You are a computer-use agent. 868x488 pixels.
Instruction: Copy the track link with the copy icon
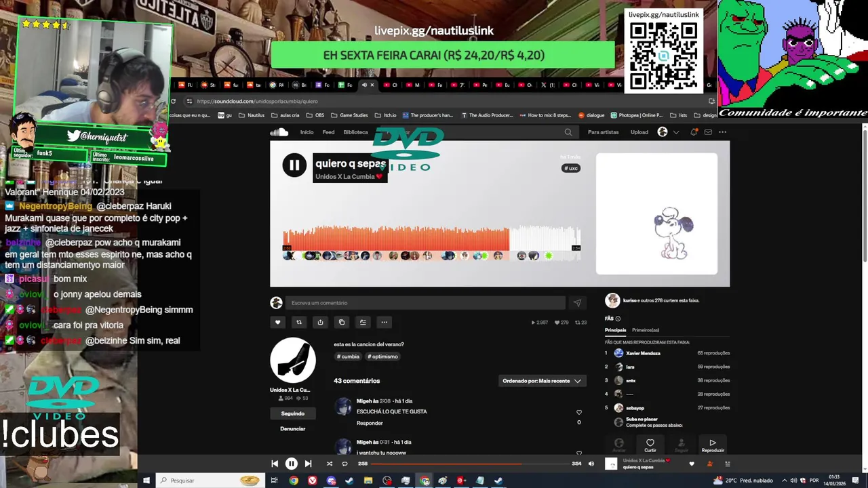[342, 322]
